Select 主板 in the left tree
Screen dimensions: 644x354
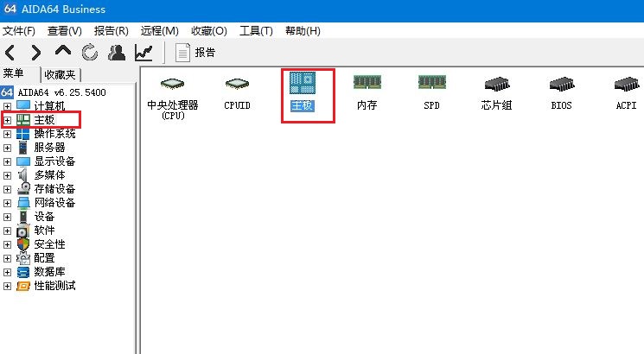coord(44,120)
